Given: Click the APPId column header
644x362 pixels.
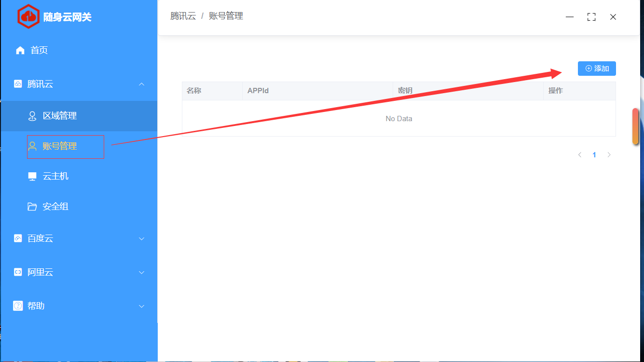Looking at the screenshot, I should point(258,91).
